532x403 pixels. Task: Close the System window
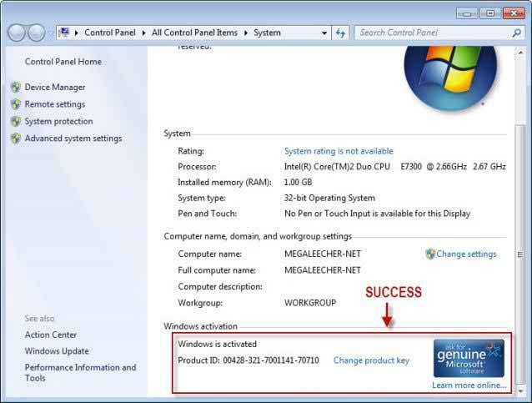tap(514, 13)
